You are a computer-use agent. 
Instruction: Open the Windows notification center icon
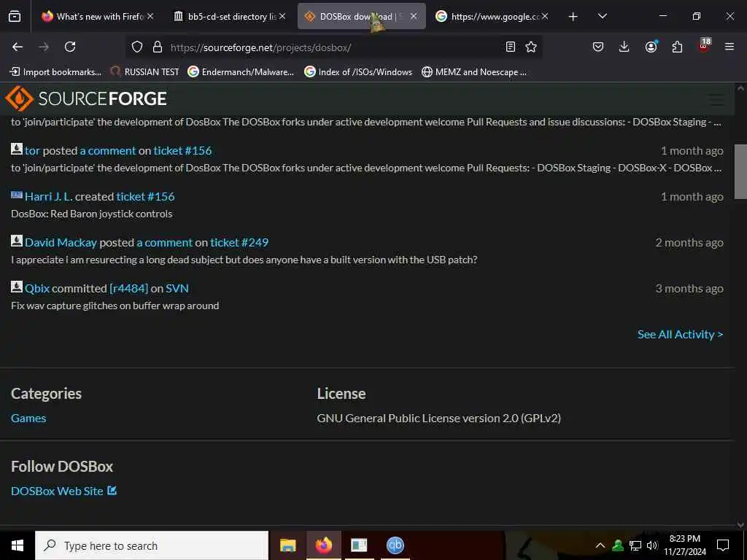click(723, 545)
